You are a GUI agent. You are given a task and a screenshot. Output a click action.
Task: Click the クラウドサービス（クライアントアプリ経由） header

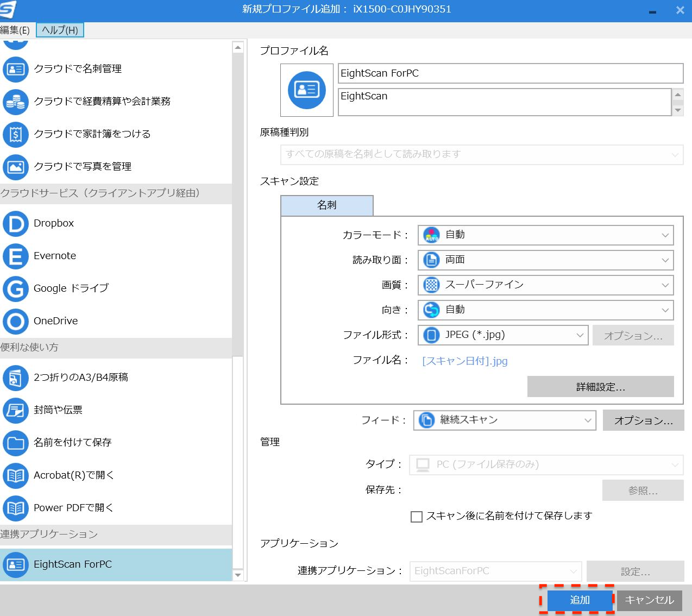tap(116, 193)
